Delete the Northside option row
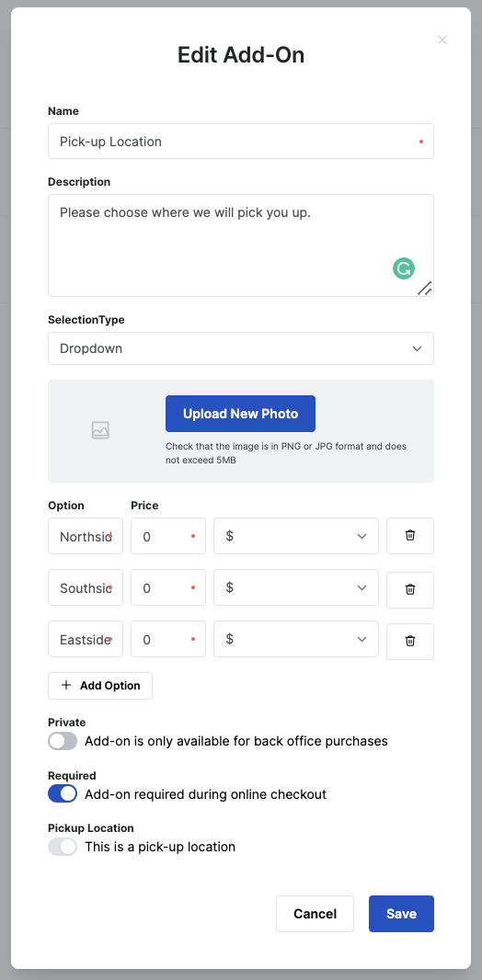This screenshot has height=980, width=482. (x=410, y=536)
